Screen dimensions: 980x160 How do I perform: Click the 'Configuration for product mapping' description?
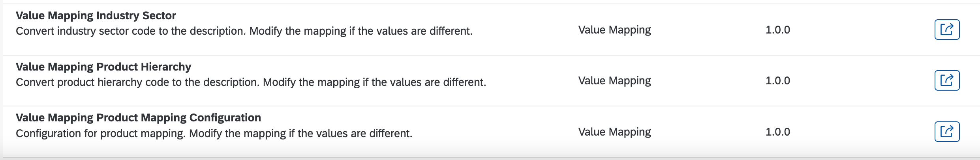click(214, 134)
